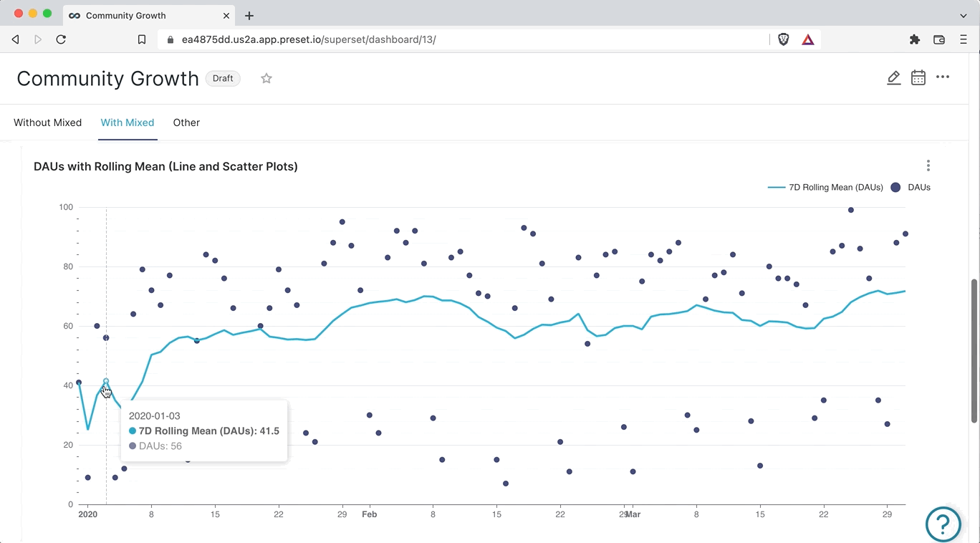980x543 pixels.
Task: Bookmark this page with bookmark icon
Action: pyautogui.click(x=142, y=40)
